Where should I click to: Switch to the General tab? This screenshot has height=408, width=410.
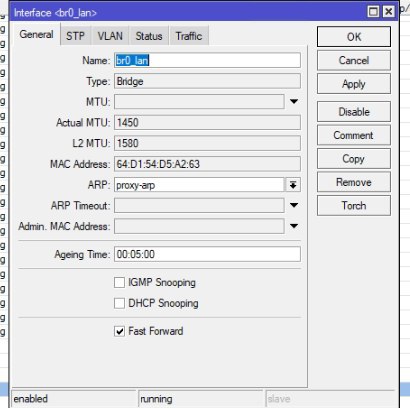[x=36, y=35]
